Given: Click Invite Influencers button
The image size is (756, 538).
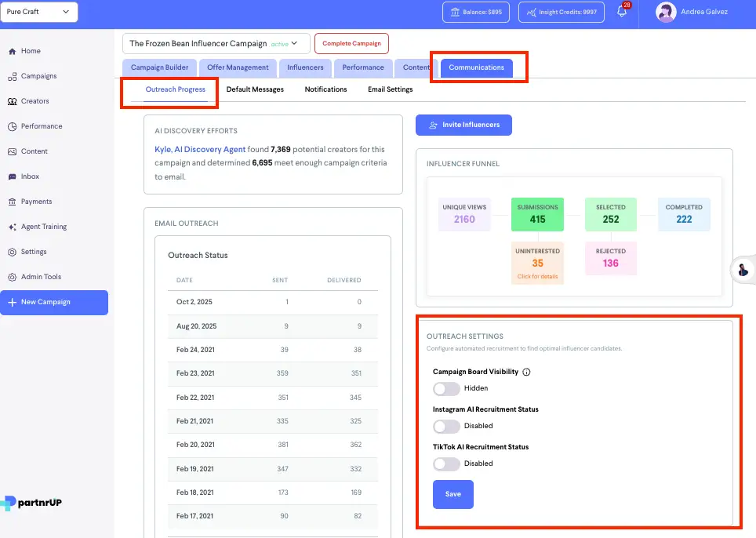Looking at the screenshot, I should 463,125.
